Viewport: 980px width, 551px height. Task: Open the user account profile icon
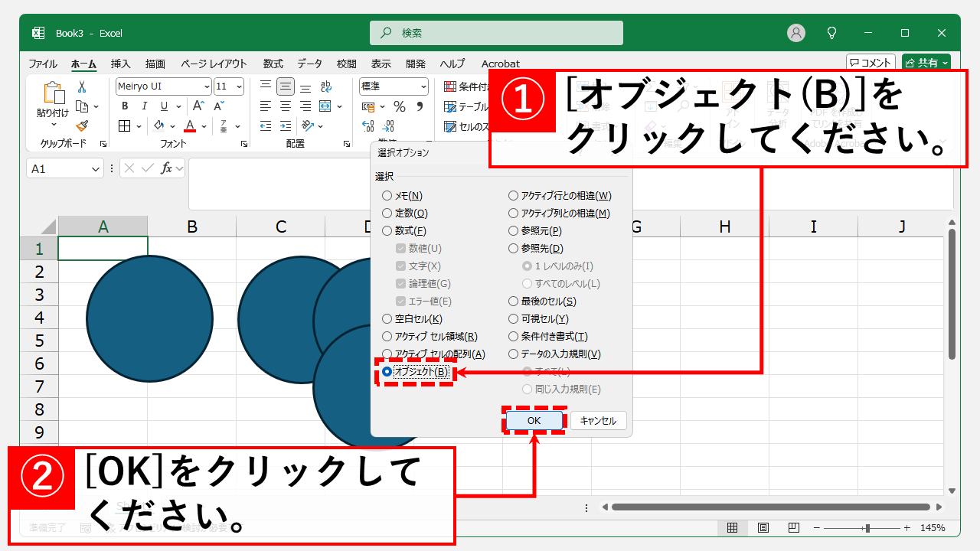point(796,33)
